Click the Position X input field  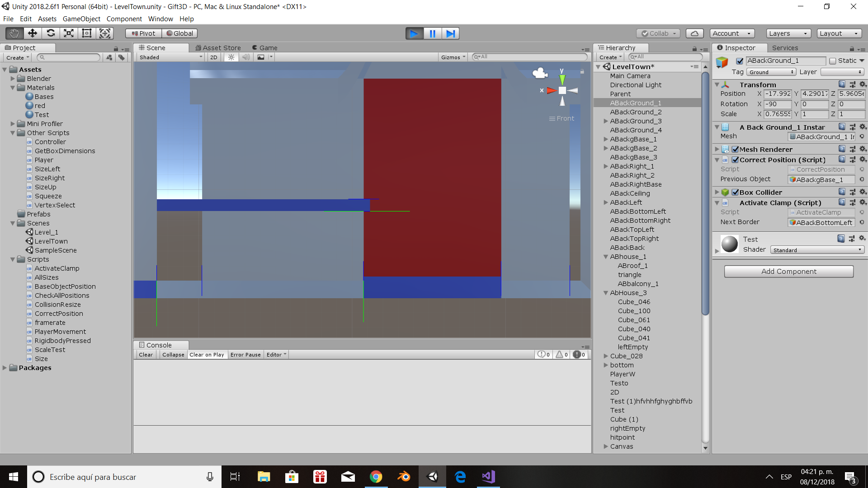click(778, 94)
